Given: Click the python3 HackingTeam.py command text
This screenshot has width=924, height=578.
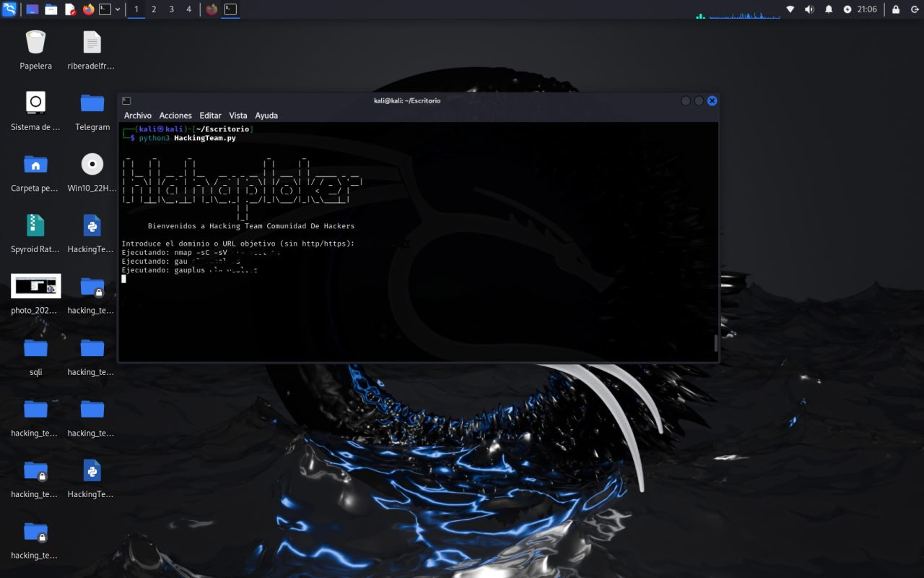Looking at the screenshot, I should click(187, 138).
